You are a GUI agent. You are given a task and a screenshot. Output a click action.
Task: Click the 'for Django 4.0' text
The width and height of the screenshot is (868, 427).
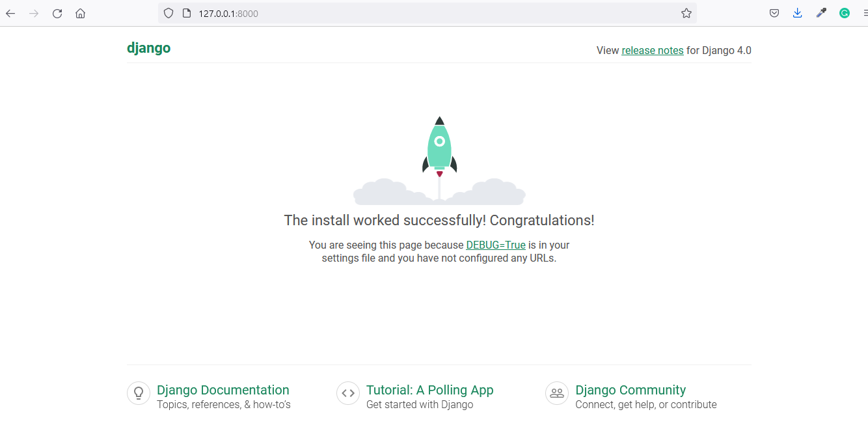coord(719,50)
